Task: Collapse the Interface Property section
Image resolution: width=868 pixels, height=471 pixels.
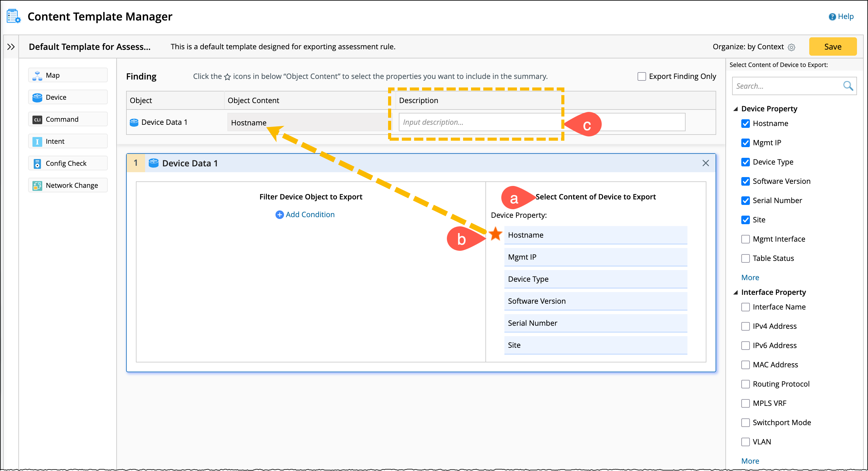Action: 735,292
